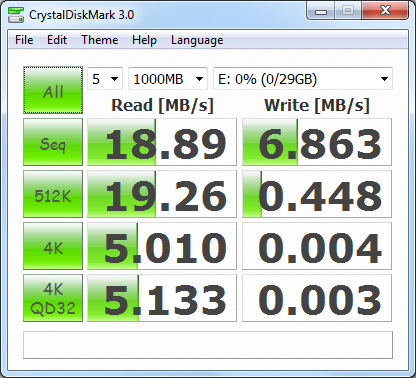Screen dimensions: 416x378
Task: Select the Seq write value 6.863
Action: coord(317,142)
